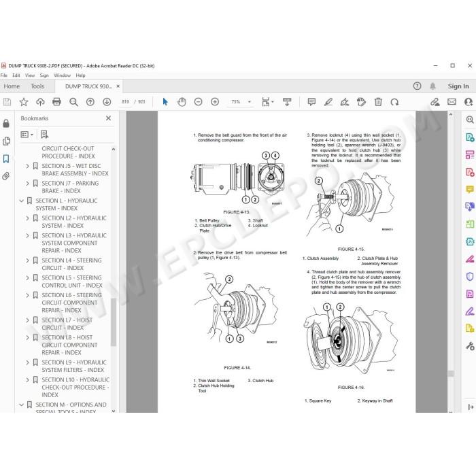The height and width of the screenshot is (476, 476).
Task: Go to previous page arrow
Action: (x=90, y=102)
